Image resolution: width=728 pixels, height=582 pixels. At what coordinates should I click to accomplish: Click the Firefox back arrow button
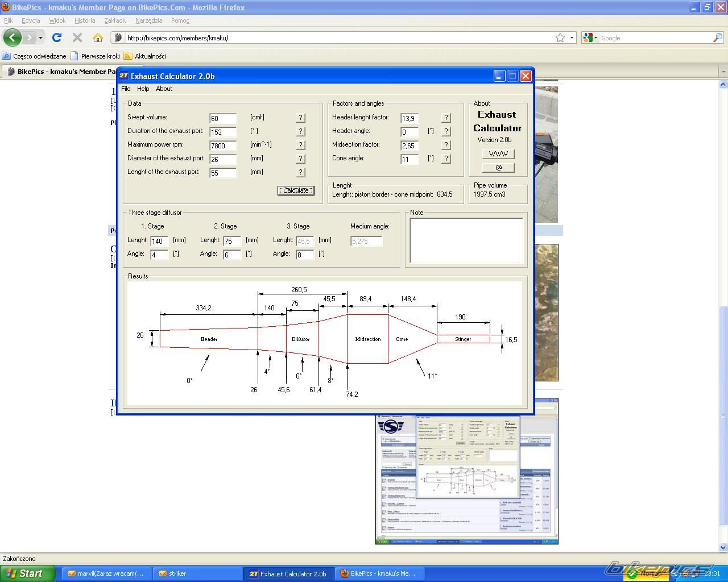13,38
